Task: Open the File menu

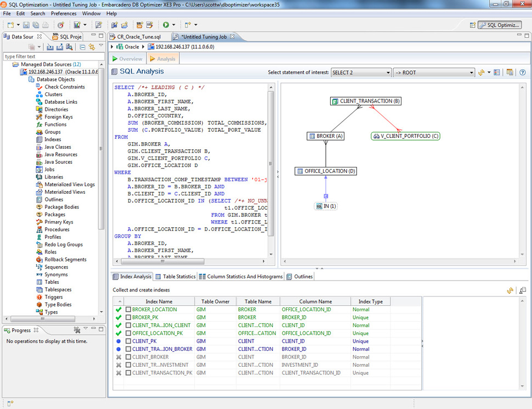Action: click(7, 14)
